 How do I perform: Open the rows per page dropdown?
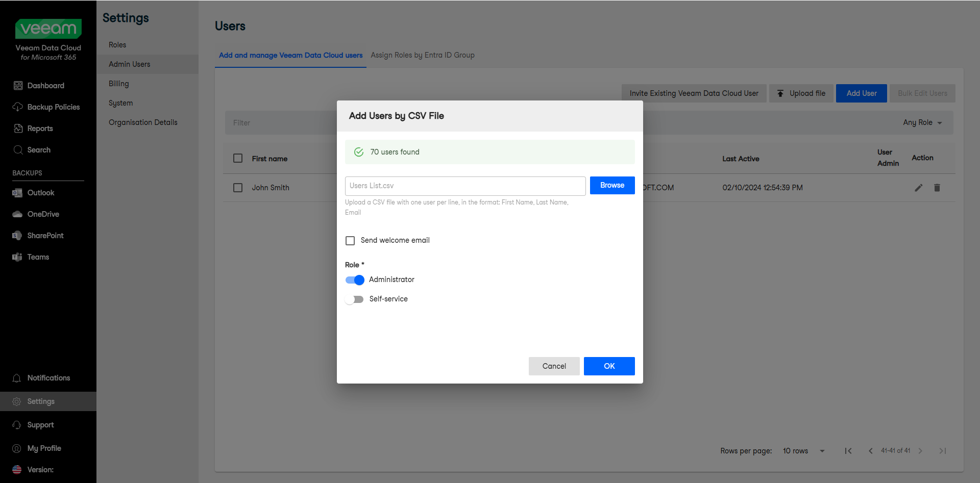click(x=804, y=451)
